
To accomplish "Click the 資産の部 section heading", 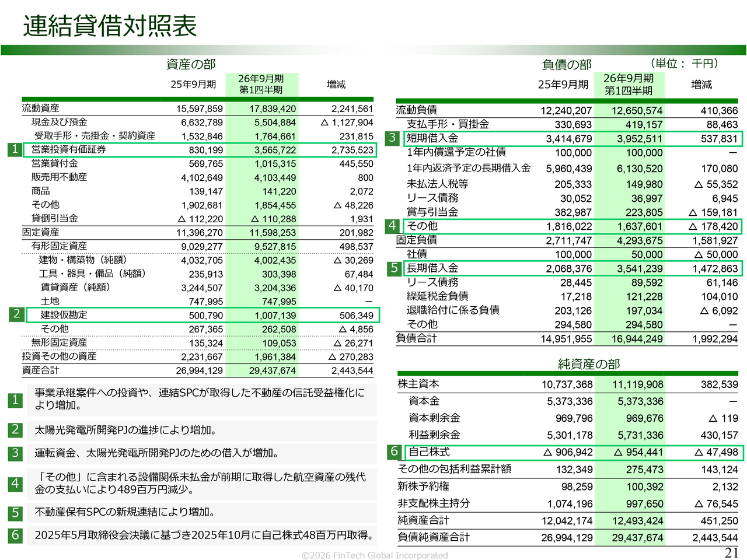I will tap(191, 64).
